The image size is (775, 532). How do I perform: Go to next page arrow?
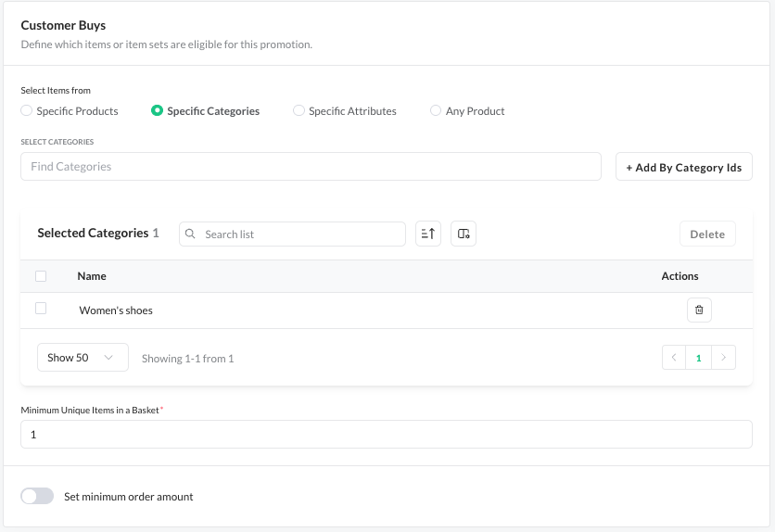click(x=724, y=357)
